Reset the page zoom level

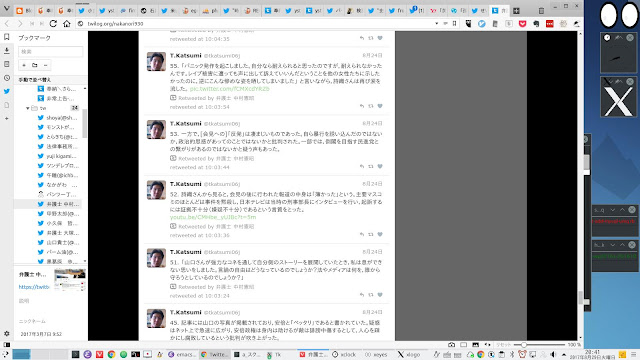(503, 345)
